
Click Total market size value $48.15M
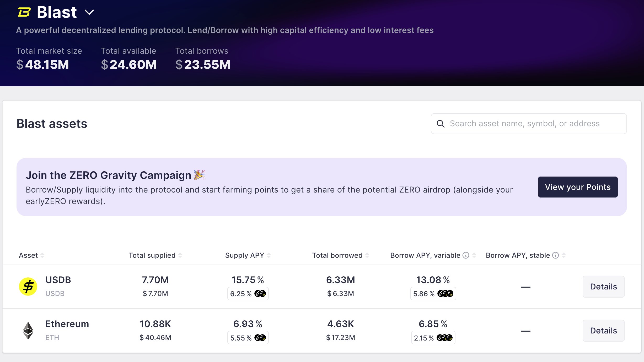click(42, 64)
